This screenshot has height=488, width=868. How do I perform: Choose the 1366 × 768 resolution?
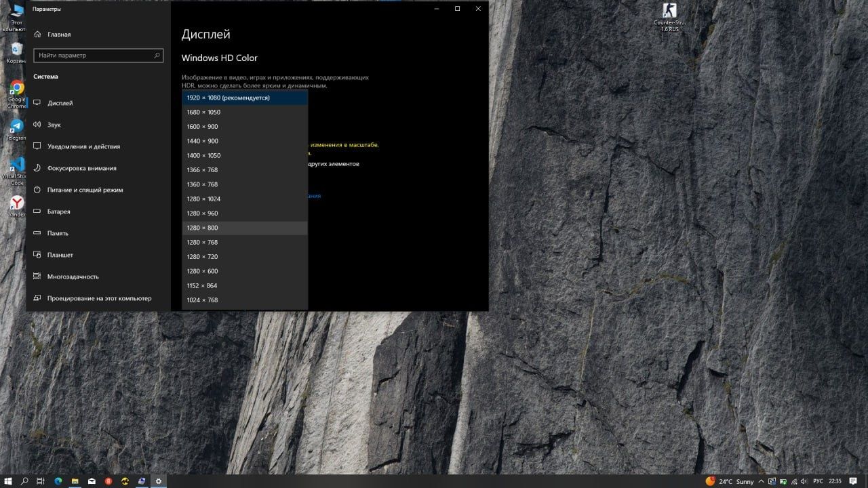245,170
